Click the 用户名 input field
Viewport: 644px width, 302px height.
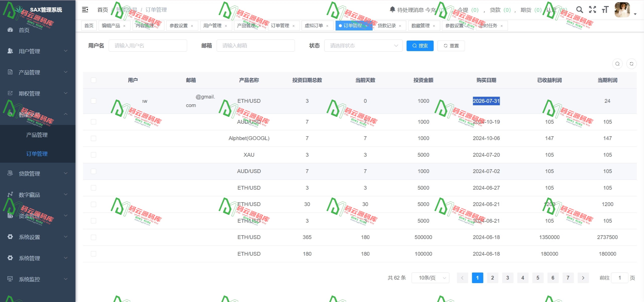148,46
